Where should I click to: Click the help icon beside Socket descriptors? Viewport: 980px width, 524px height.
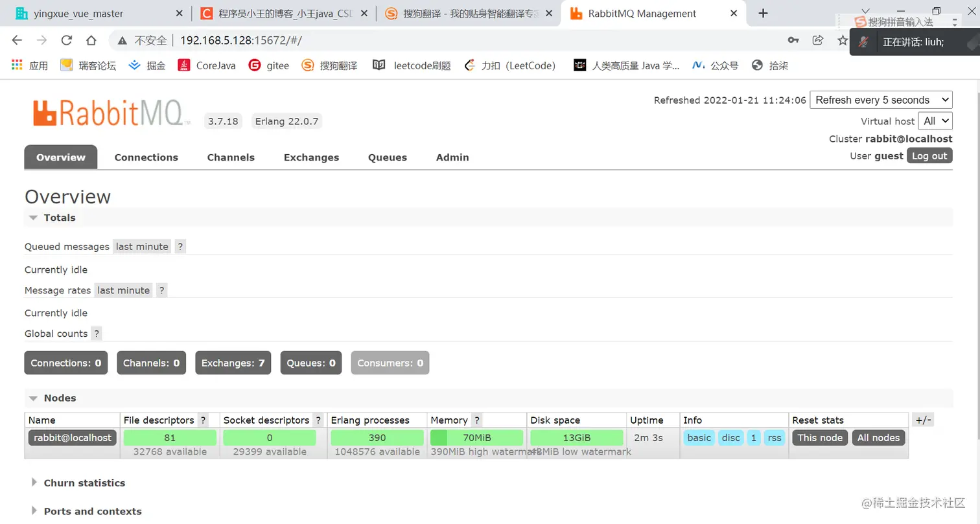pos(318,420)
